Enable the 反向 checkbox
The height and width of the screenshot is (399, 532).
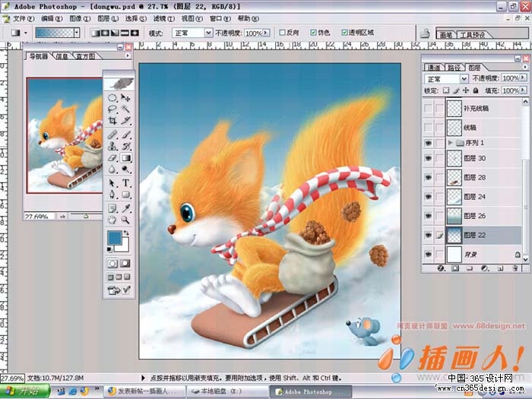282,33
